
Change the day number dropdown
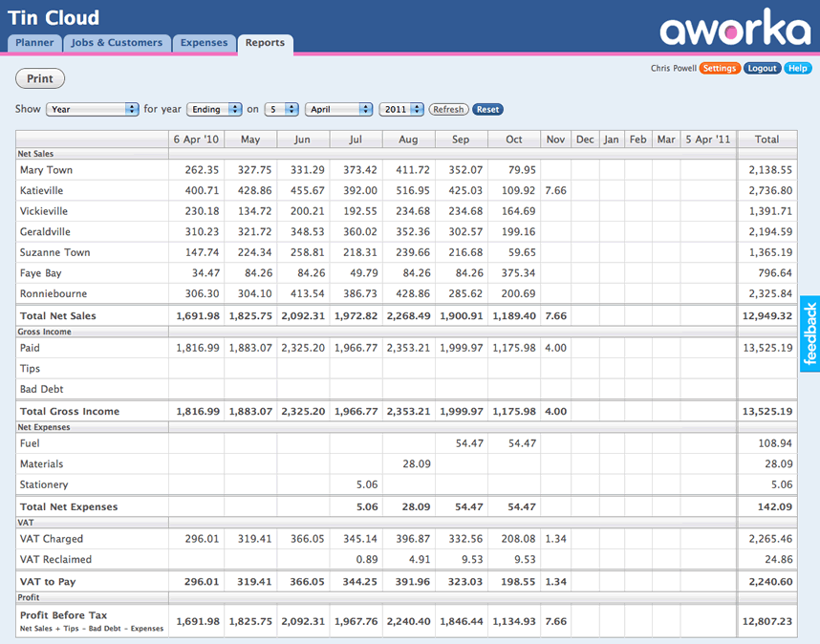281,110
